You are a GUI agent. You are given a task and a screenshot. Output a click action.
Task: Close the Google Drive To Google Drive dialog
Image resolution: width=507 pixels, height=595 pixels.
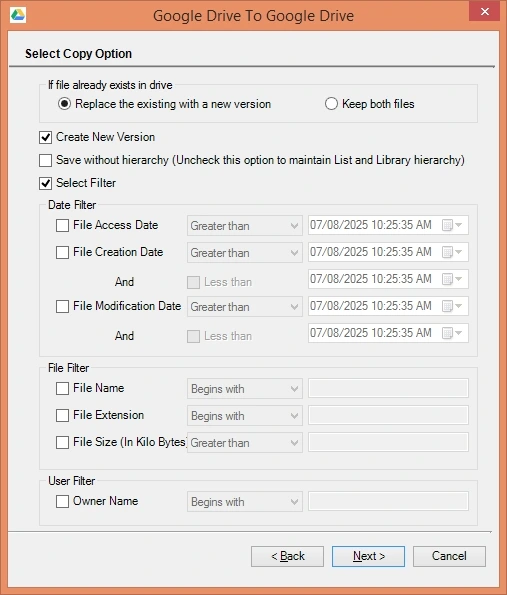(x=485, y=11)
